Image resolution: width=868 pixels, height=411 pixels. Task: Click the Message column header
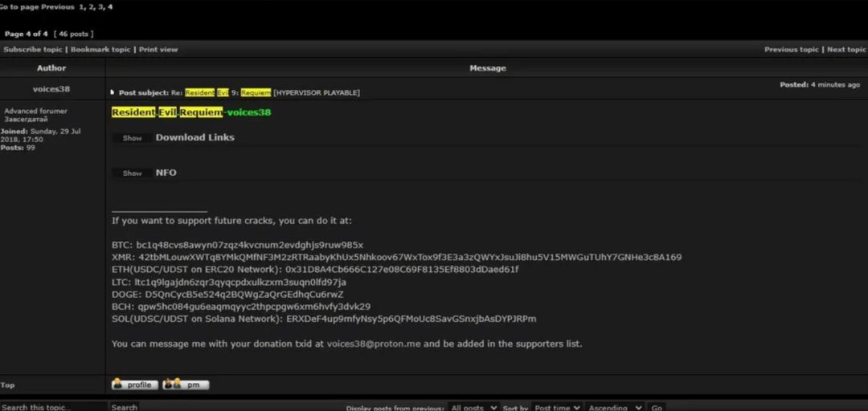[487, 68]
